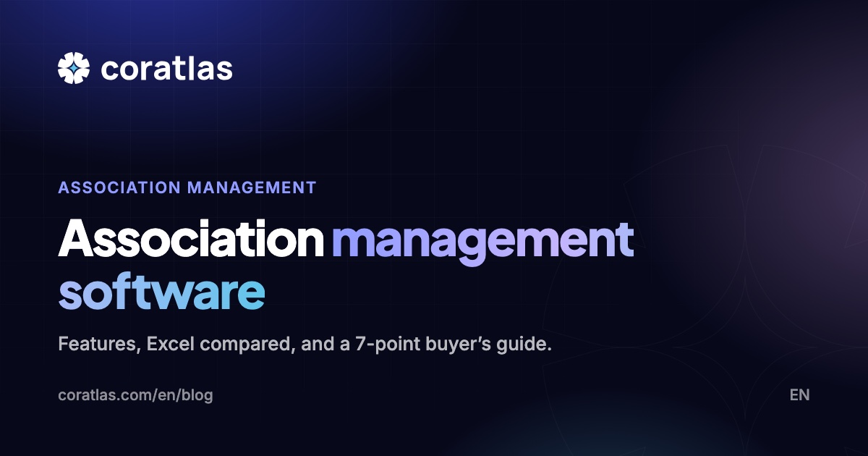Click the 'Association management' headline line
Screen dimensions: 868x456
coord(346,241)
